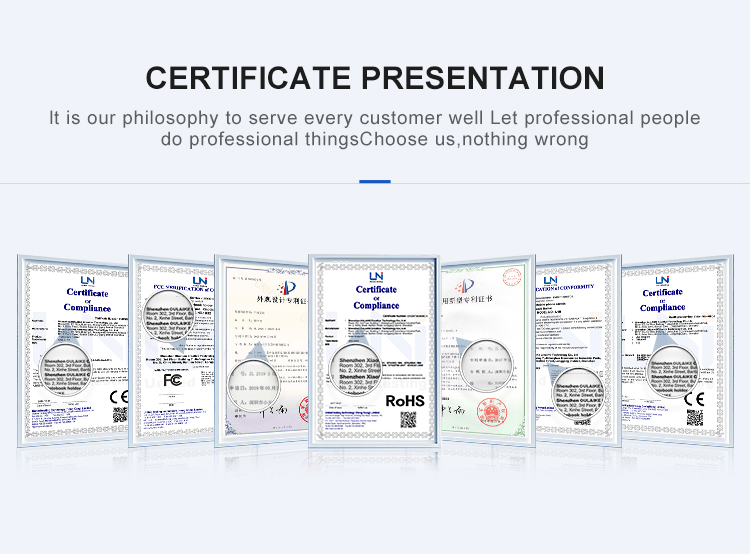Click the QR code on the leftmost certificate
This screenshot has height=554, width=750.
click(120, 415)
